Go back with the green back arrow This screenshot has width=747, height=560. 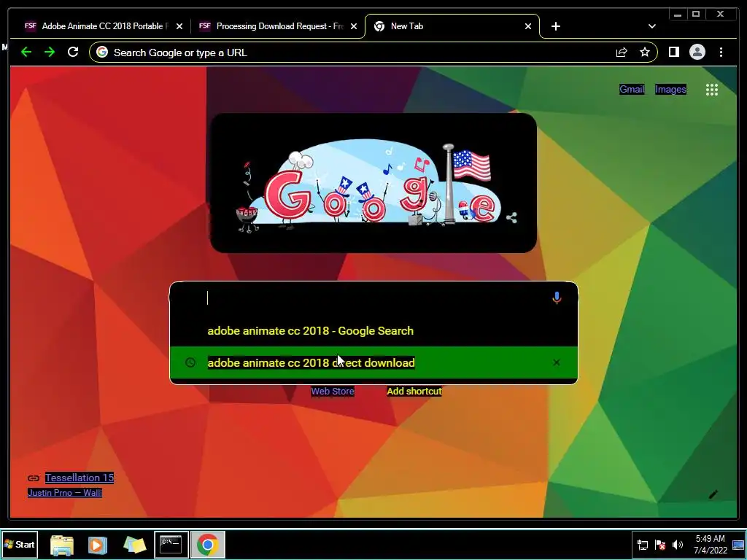click(26, 52)
